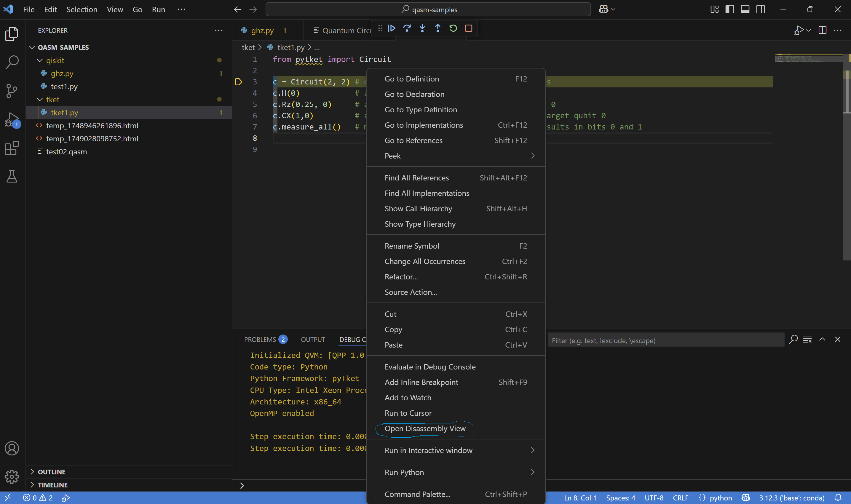The height and width of the screenshot is (504, 851).
Task: Toggle the secondary side bar
Action: 761,9
